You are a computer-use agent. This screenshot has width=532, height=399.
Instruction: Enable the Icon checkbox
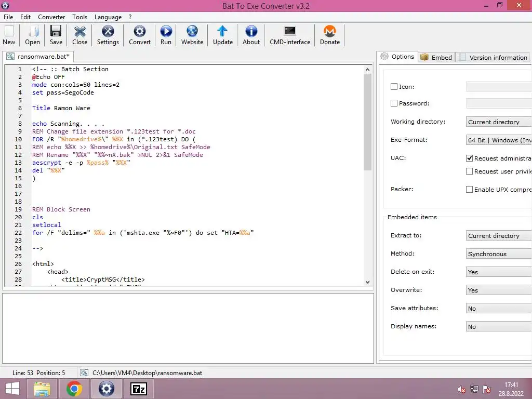coord(394,87)
